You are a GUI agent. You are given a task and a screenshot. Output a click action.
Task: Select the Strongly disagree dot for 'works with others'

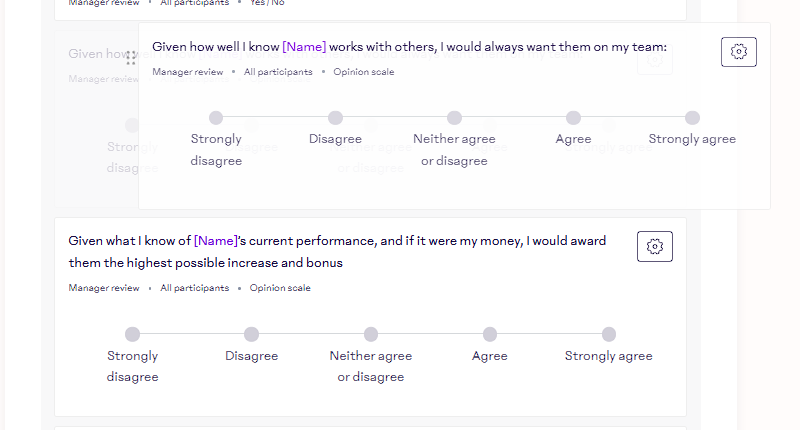coord(216,118)
